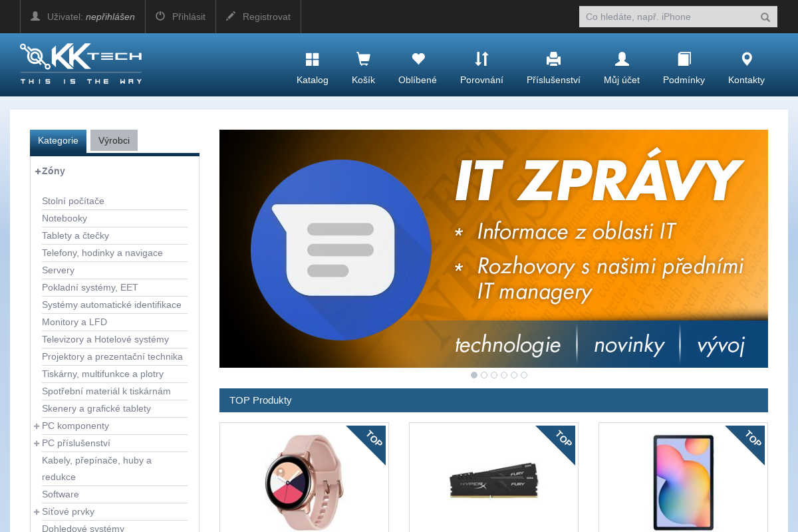Click the Přihlásit login link

pos(180,17)
